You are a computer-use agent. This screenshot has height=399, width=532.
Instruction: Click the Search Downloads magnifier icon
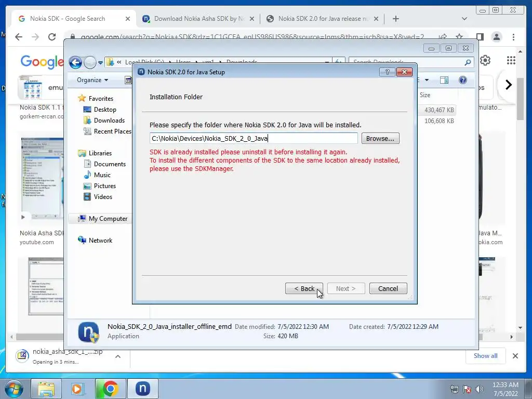click(x=468, y=62)
